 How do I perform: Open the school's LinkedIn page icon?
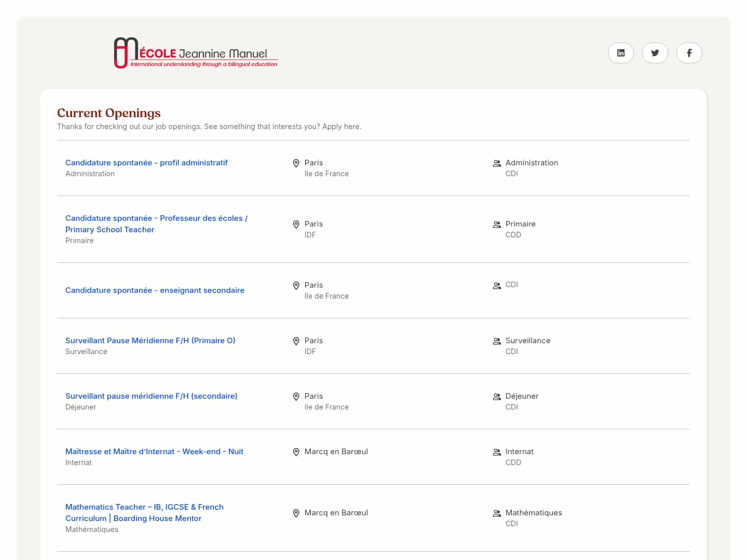pos(620,53)
